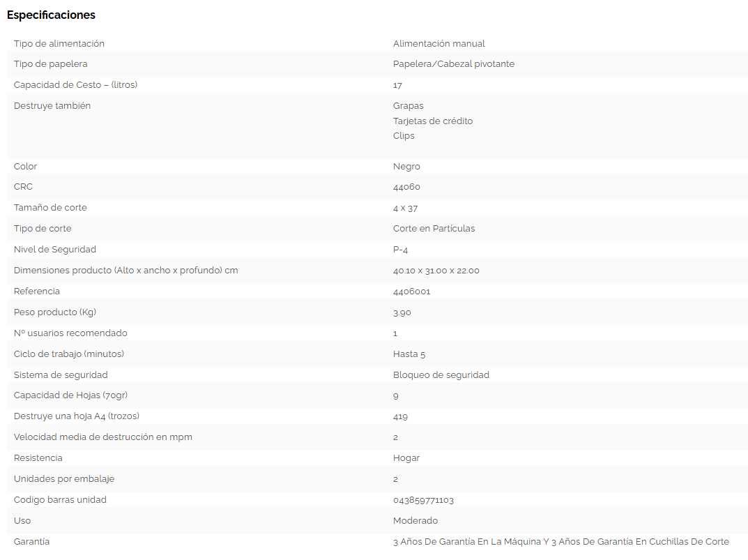Viewport: 748px width, 560px height.
Task: Click Tarjetas de crédito entry
Action: point(432,121)
